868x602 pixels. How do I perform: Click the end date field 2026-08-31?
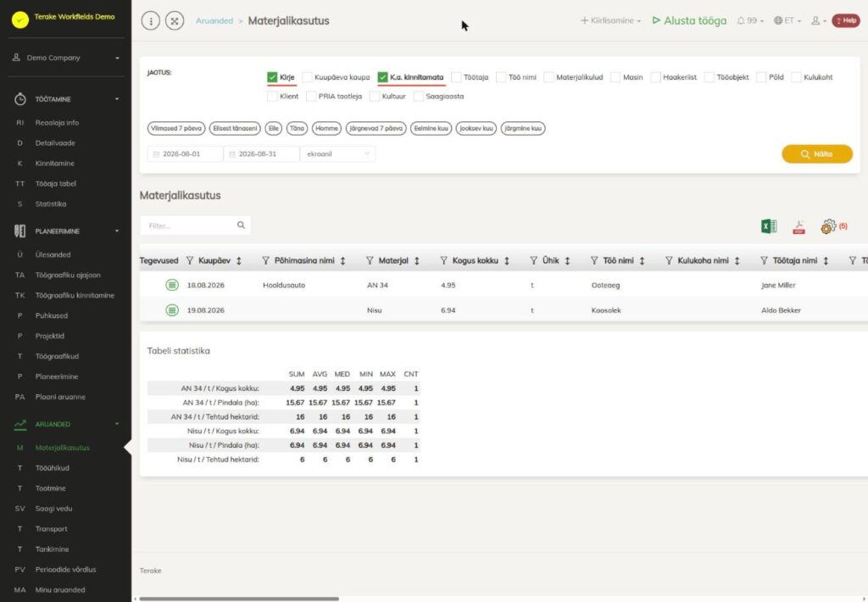point(261,154)
